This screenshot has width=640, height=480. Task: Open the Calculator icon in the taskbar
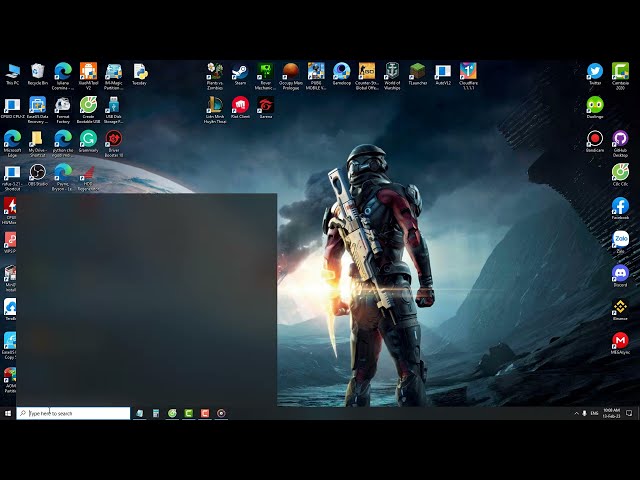pyautogui.click(x=156, y=413)
